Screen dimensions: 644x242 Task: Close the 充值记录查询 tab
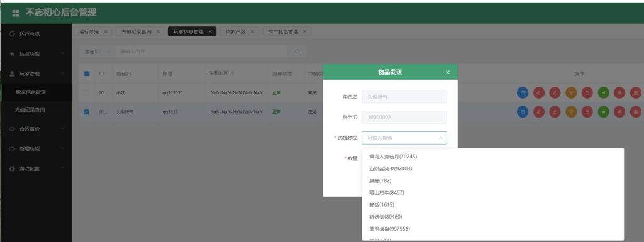[x=158, y=31]
